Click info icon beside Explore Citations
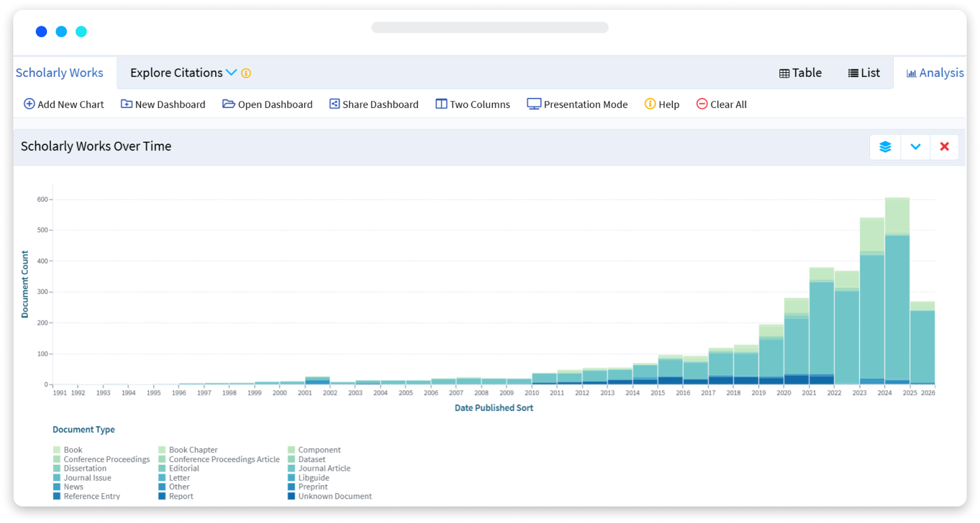 tap(246, 73)
